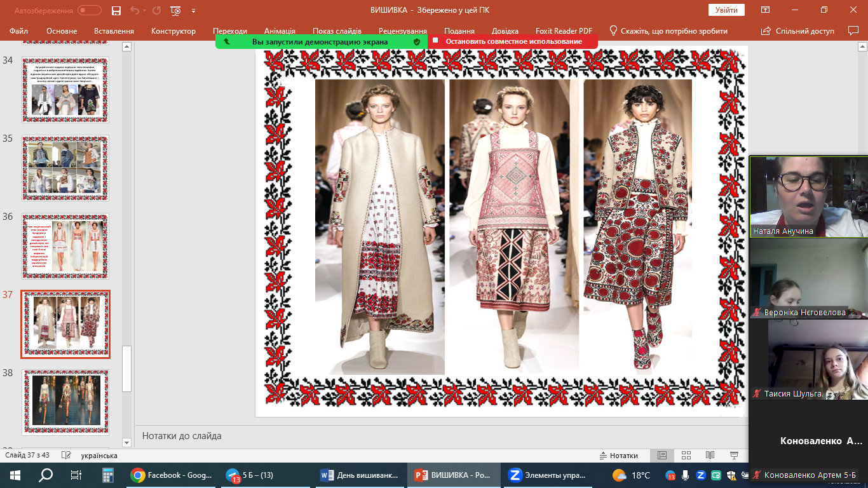Switch to the Вставлення ribbon tab
The image size is (868, 488).
114,31
